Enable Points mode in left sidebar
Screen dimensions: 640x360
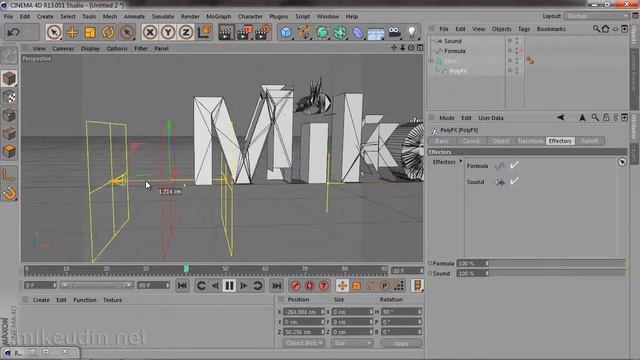pos(9,116)
